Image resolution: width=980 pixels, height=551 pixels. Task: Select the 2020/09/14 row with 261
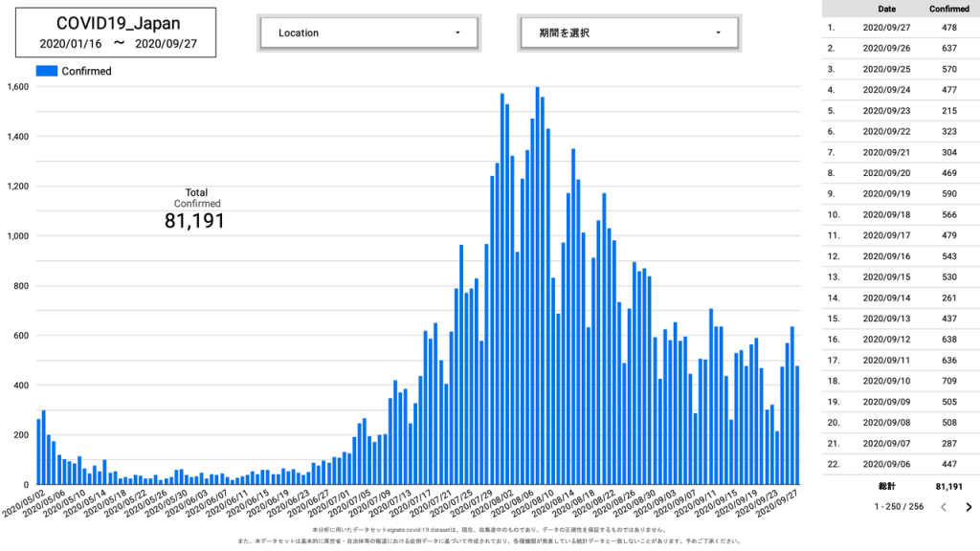pyautogui.click(x=900, y=298)
